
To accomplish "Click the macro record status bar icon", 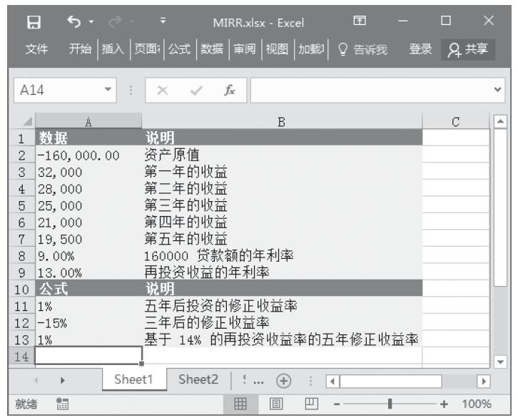I will click(62, 404).
